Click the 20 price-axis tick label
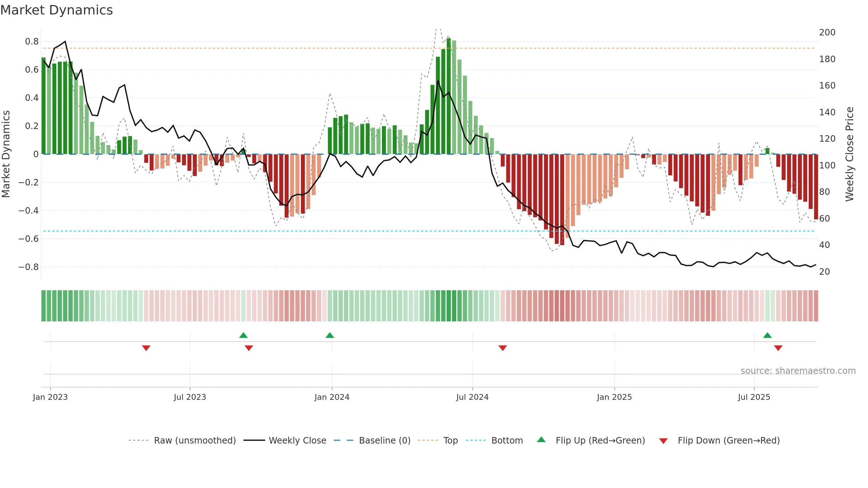The height and width of the screenshot is (488, 868). (x=825, y=272)
